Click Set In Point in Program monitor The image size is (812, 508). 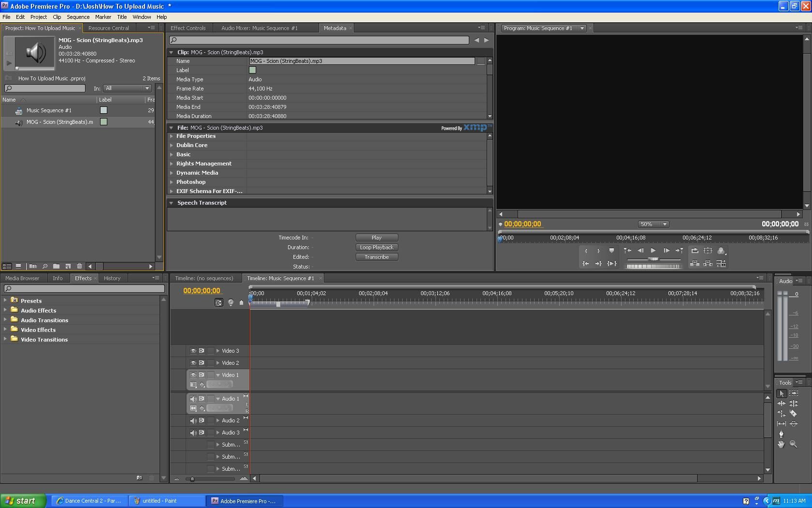coord(586,251)
